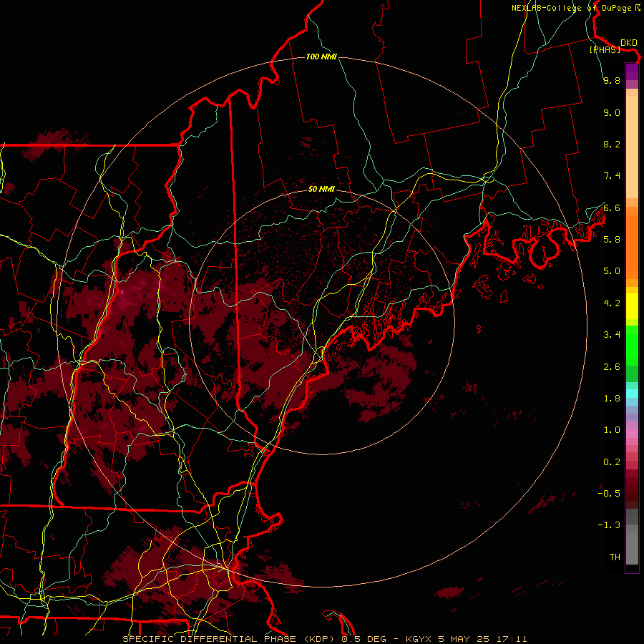Click the 100 NMI range ring label

[321, 57]
